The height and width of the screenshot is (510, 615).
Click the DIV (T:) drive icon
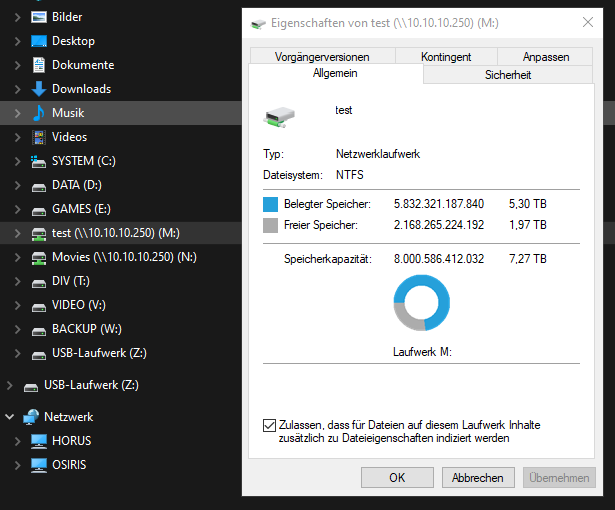[x=39, y=284]
